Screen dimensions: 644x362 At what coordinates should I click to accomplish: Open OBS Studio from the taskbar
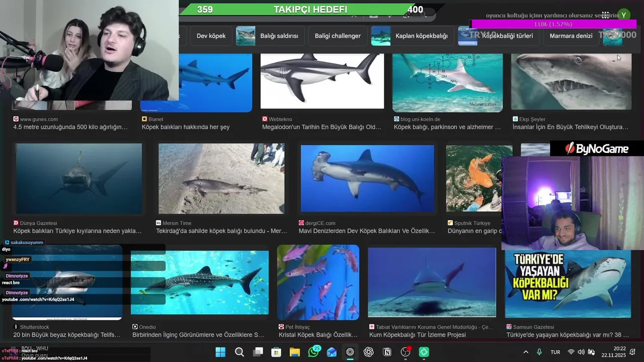(406, 352)
